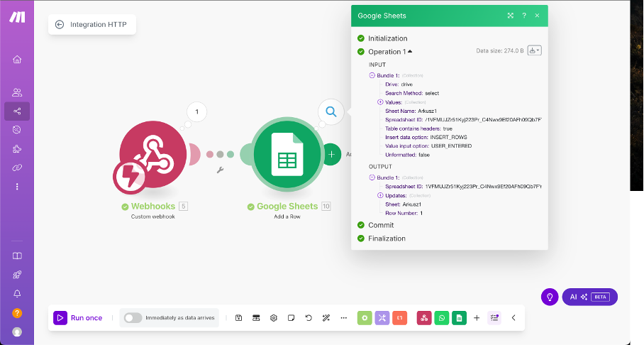Click the Integration HTTP scenario title

point(99,25)
